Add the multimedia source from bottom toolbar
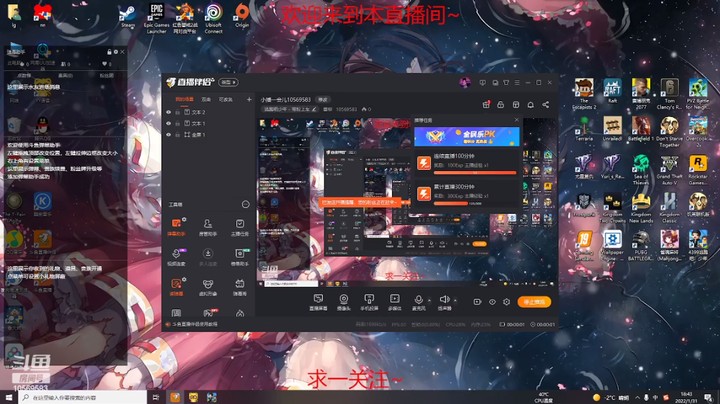 (394, 303)
